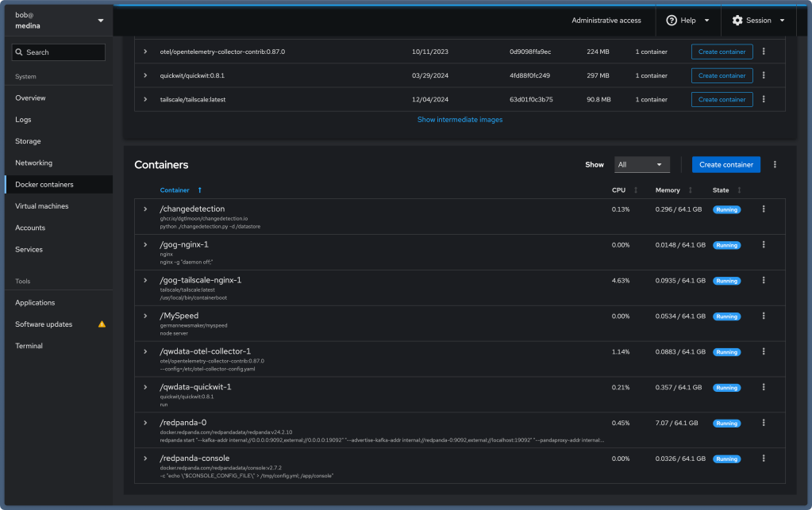This screenshot has width=812, height=510.
Task: Expand the tailscale/tailscale:latest image row
Action: pos(145,99)
